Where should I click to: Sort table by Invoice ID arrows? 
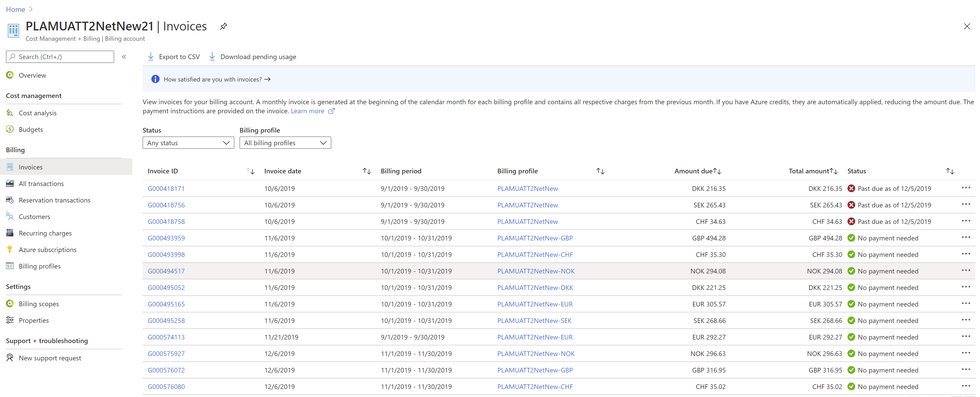250,171
